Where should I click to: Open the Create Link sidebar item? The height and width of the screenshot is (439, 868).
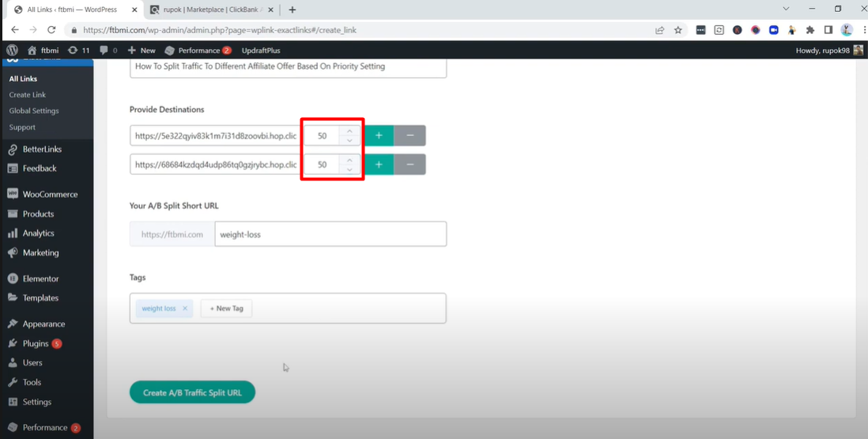27,95
